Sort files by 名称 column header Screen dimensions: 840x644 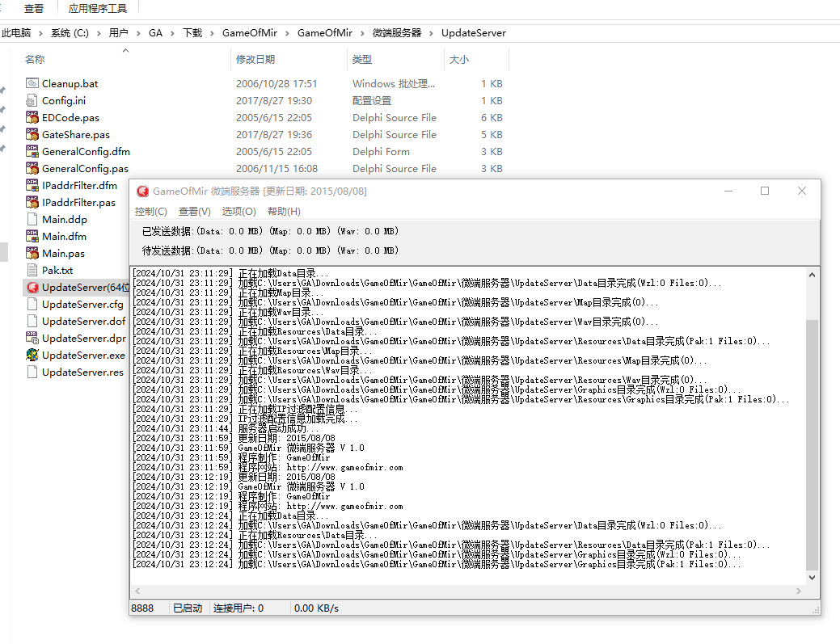35,60
